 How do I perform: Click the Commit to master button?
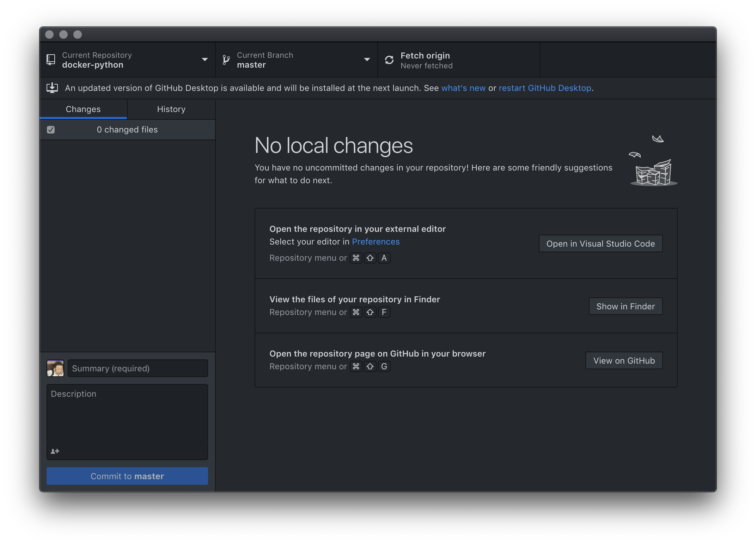coord(127,476)
